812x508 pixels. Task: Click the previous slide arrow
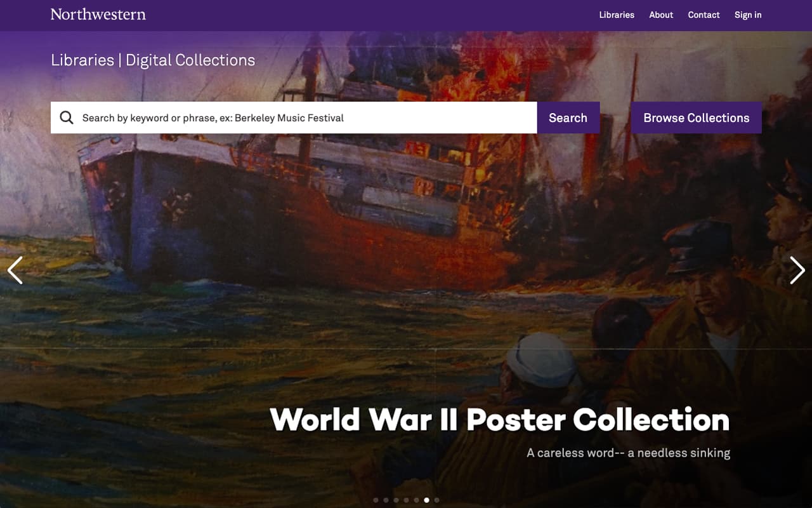[x=15, y=270]
